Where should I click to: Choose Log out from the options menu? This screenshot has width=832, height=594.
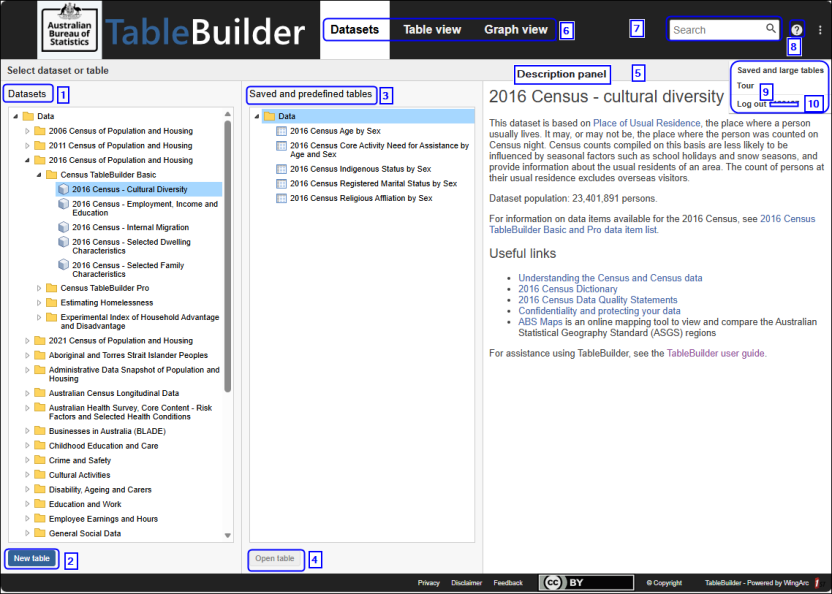pos(751,104)
